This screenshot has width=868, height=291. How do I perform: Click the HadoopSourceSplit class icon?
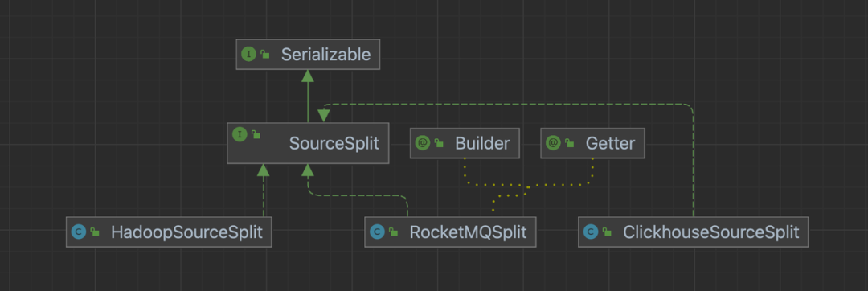coord(79,232)
